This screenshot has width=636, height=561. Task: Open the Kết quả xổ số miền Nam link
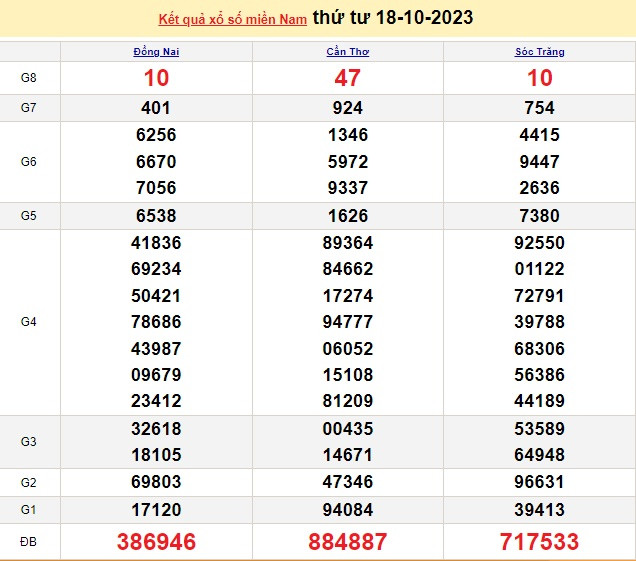coord(232,19)
